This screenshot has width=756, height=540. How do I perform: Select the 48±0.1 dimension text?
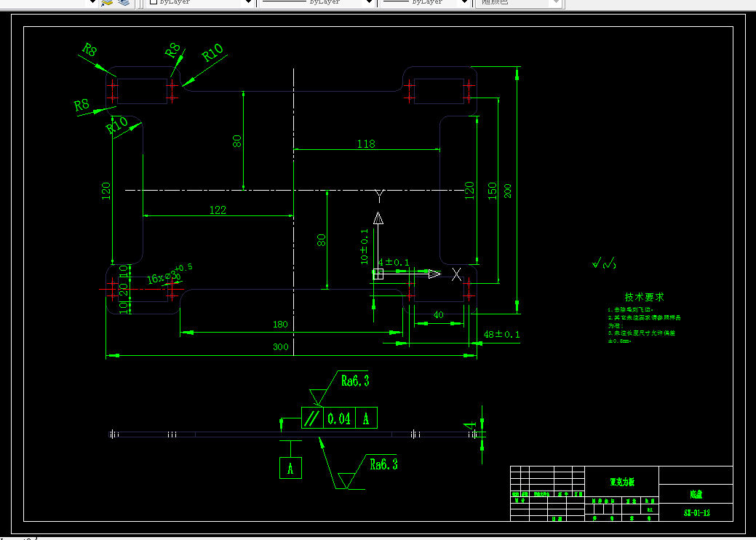click(x=501, y=334)
